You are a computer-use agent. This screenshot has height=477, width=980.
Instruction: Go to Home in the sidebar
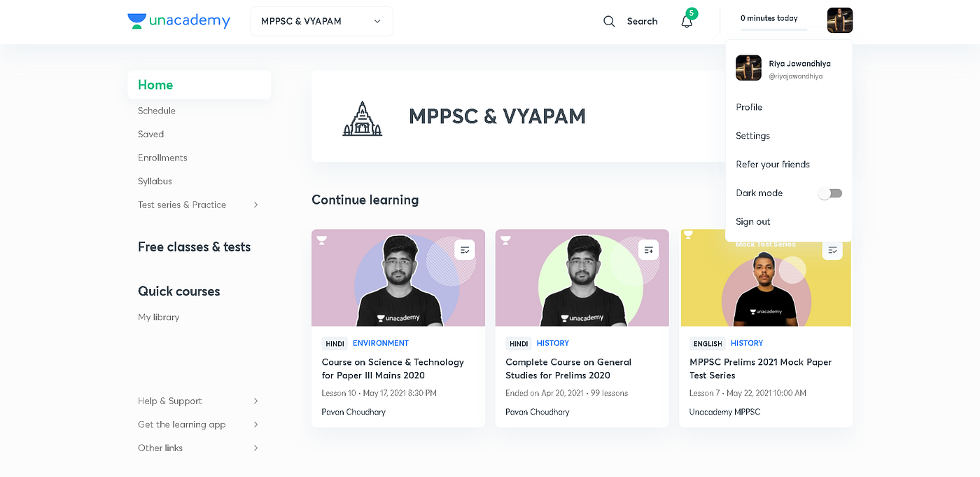[199, 85]
